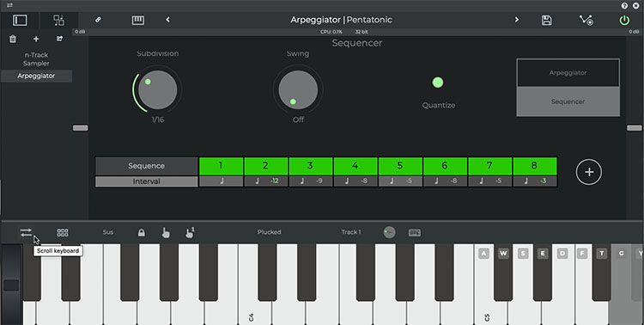Image resolution: width=644 pixels, height=325 pixels.
Task: Toggle the Quantize green indicator
Action: 438,83
